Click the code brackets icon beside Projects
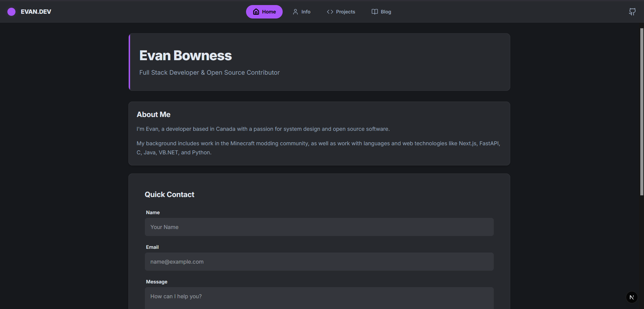The width and height of the screenshot is (644, 309). (x=329, y=11)
